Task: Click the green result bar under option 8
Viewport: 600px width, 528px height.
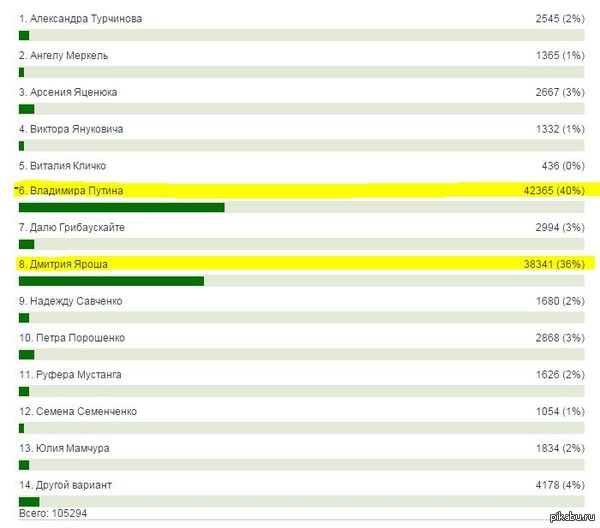Action: (111, 281)
